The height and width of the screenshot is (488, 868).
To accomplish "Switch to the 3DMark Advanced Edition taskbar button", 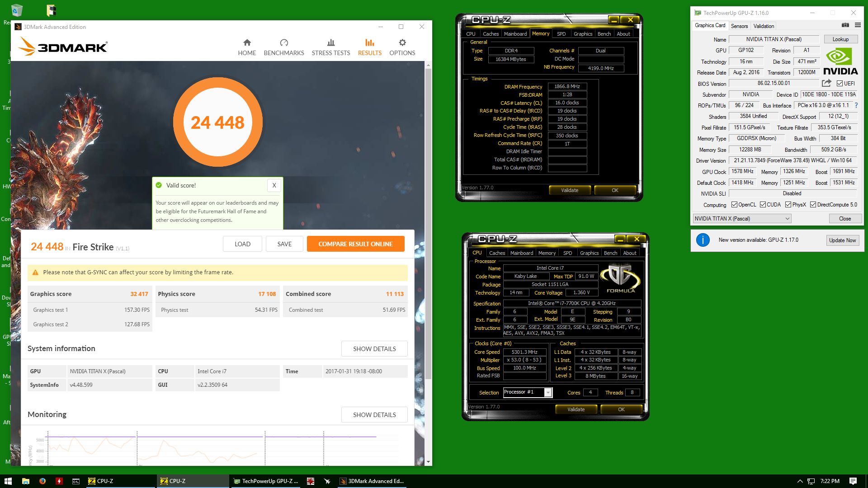I will 372,481.
